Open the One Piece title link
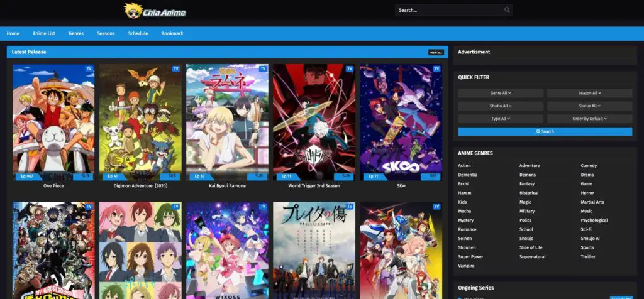The image size is (644, 299). coord(53,186)
